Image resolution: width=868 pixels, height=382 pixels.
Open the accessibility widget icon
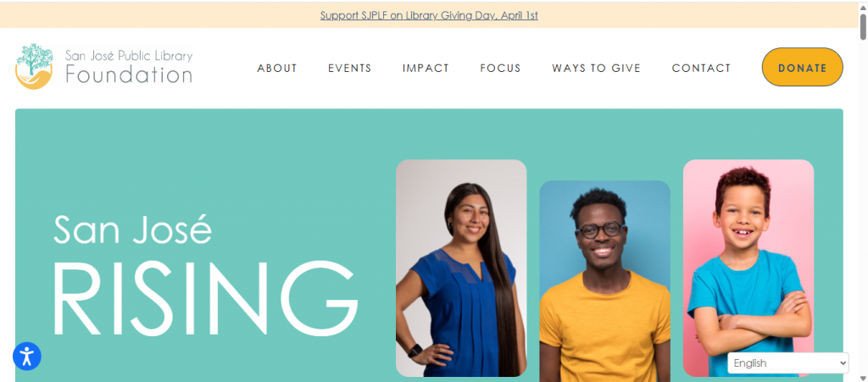(27, 357)
